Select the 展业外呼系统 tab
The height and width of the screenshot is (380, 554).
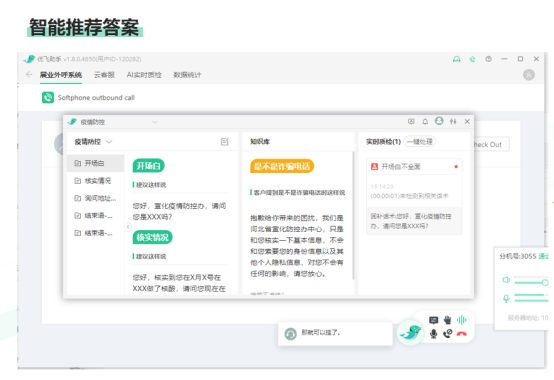pyautogui.click(x=61, y=75)
